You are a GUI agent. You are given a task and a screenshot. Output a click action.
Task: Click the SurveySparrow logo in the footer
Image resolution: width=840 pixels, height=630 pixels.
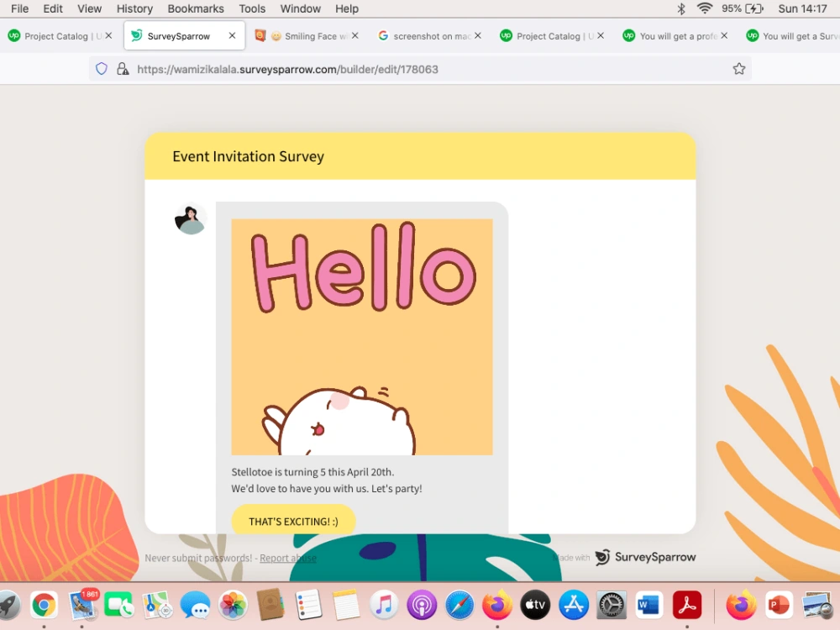(x=645, y=557)
